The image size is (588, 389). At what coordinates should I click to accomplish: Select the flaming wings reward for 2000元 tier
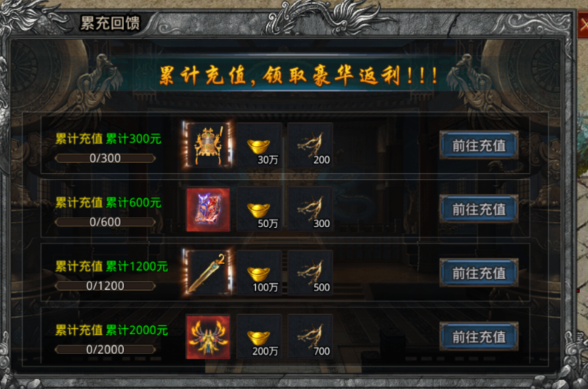pyautogui.click(x=208, y=337)
